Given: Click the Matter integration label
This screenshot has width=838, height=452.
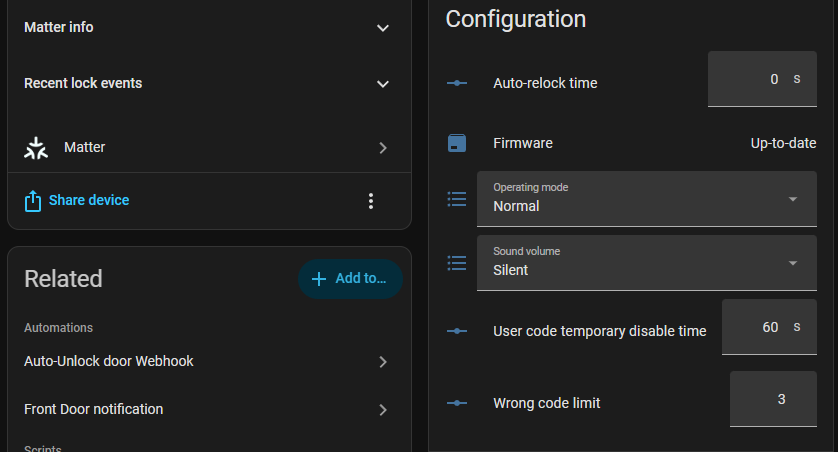Looking at the screenshot, I should point(84,147).
